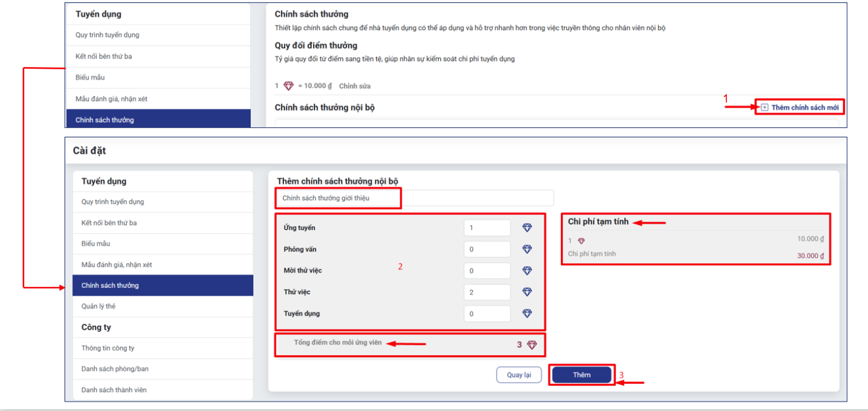Focus the Chính sách thưởng giới thiệu name field
The height and width of the screenshot is (411, 868).
tap(415, 198)
